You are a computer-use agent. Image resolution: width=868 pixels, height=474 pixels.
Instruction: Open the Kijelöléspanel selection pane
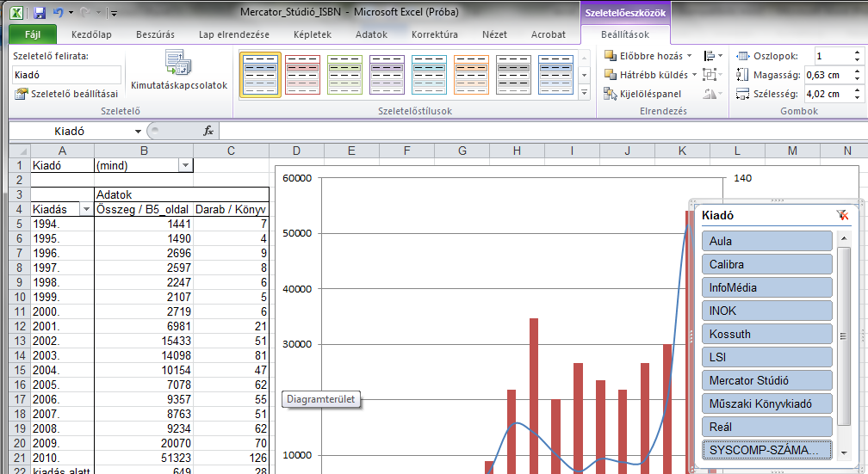pyautogui.click(x=642, y=94)
